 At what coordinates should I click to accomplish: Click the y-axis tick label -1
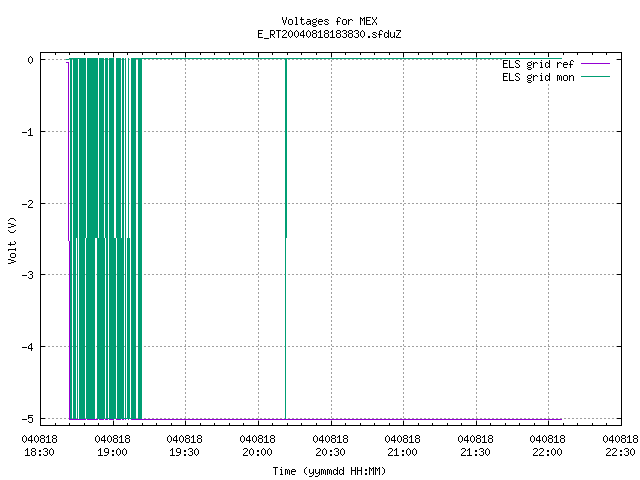[x=28, y=132]
